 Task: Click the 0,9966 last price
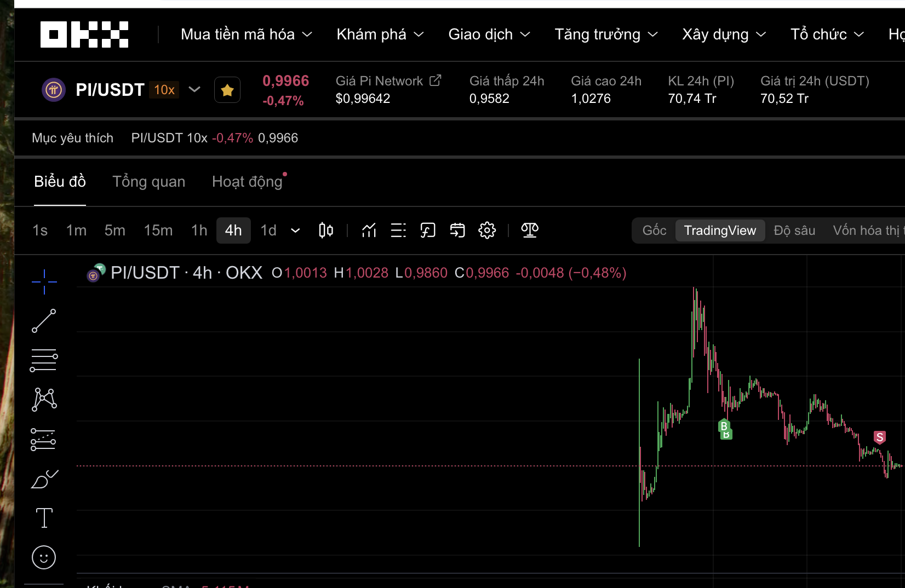click(286, 81)
